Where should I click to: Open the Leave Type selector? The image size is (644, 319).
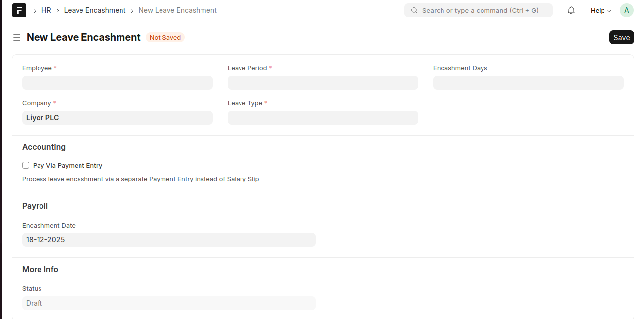(322, 117)
